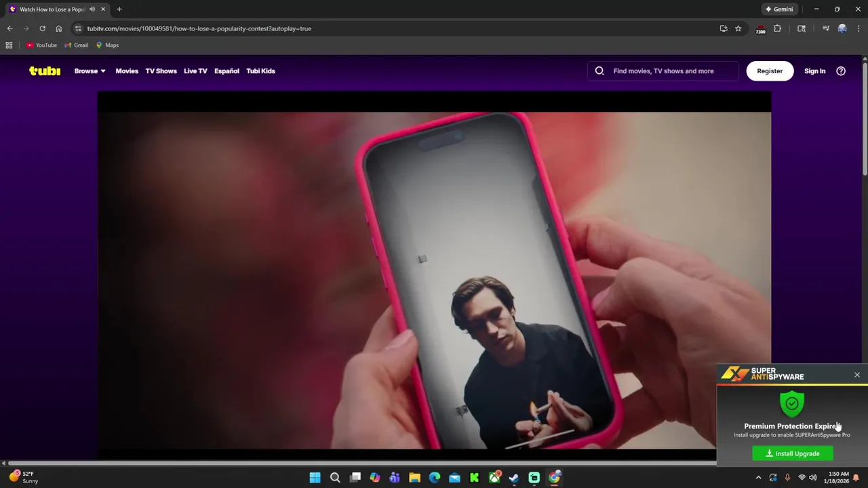Open the Xbox app on the taskbar
This screenshot has height=488, width=868.
(494, 478)
